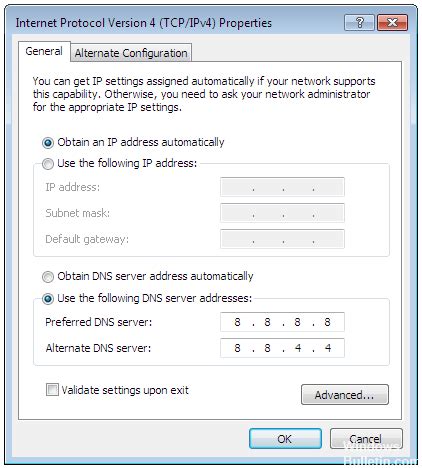Click the Preferred DNS server field
This screenshot has width=422, height=468.
[x=282, y=322]
